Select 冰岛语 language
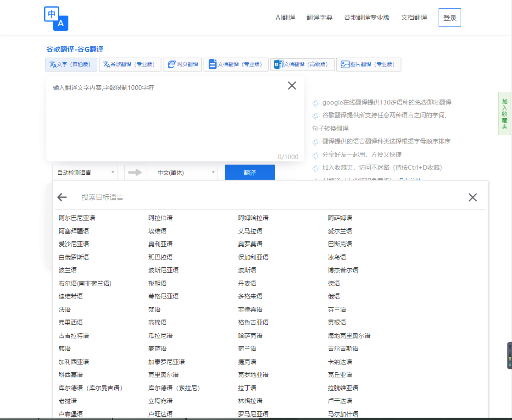The height and width of the screenshot is (420, 512). tap(337, 257)
